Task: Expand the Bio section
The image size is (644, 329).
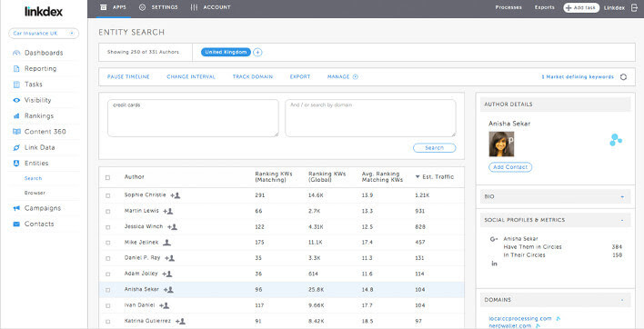Action: click(622, 197)
